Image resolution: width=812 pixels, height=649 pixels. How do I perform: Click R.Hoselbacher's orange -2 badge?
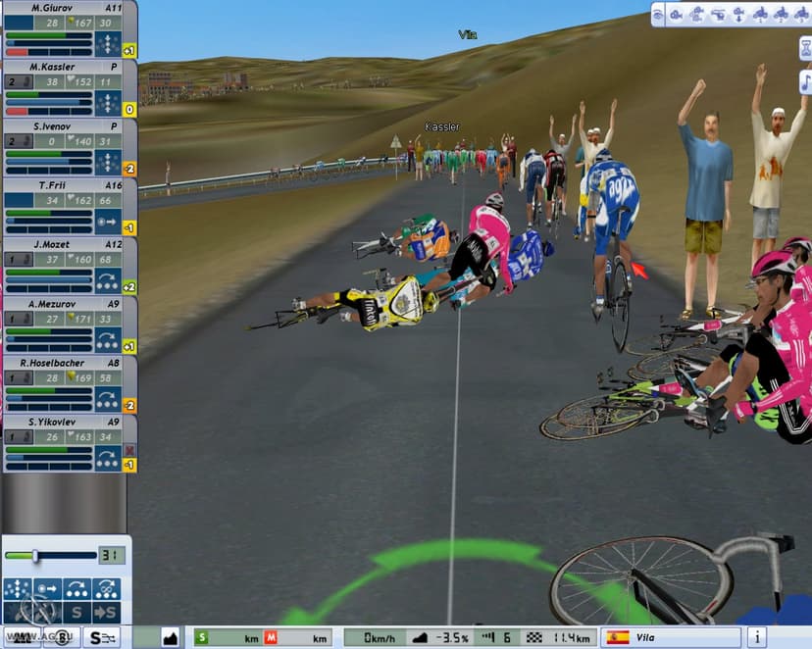(x=129, y=405)
